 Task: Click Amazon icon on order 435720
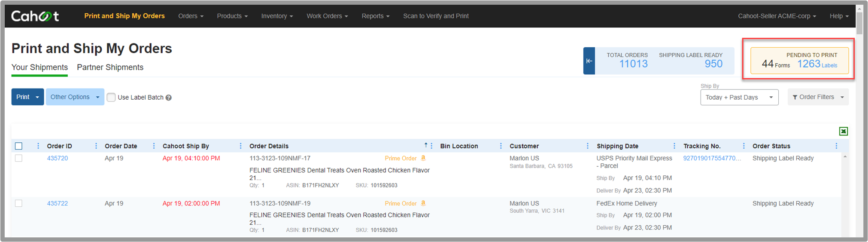(x=423, y=158)
